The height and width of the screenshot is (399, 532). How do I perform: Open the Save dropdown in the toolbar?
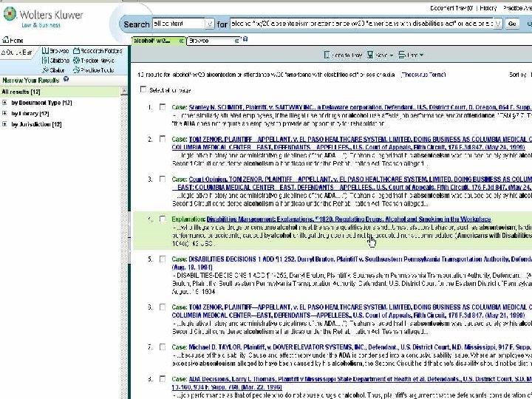point(380,55)
